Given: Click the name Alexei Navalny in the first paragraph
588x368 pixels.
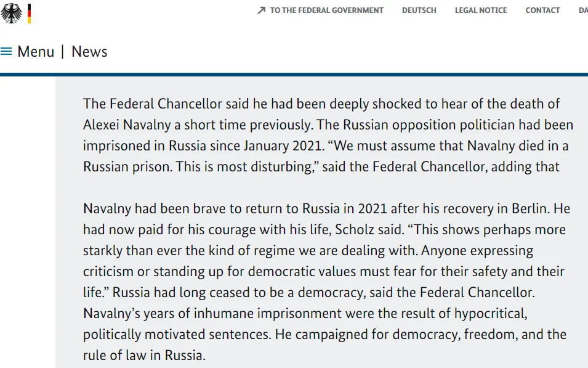Looking at the screenshot, I should point(127,125).
